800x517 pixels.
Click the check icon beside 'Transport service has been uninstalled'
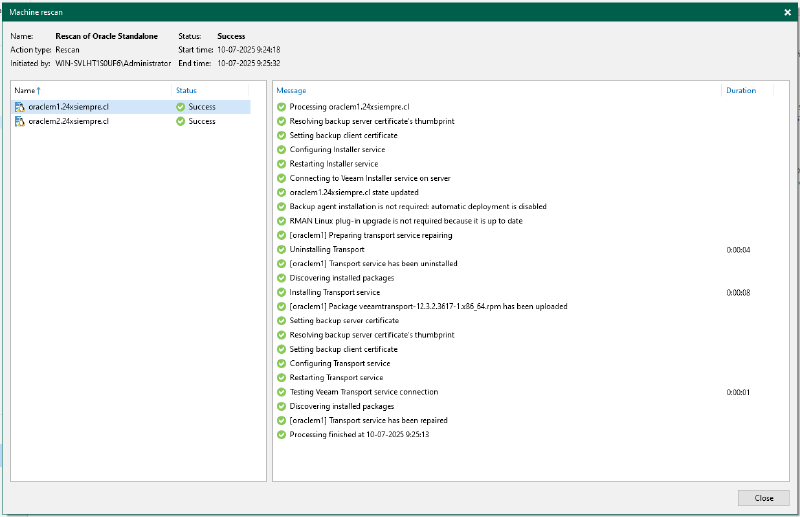(281, 264)
